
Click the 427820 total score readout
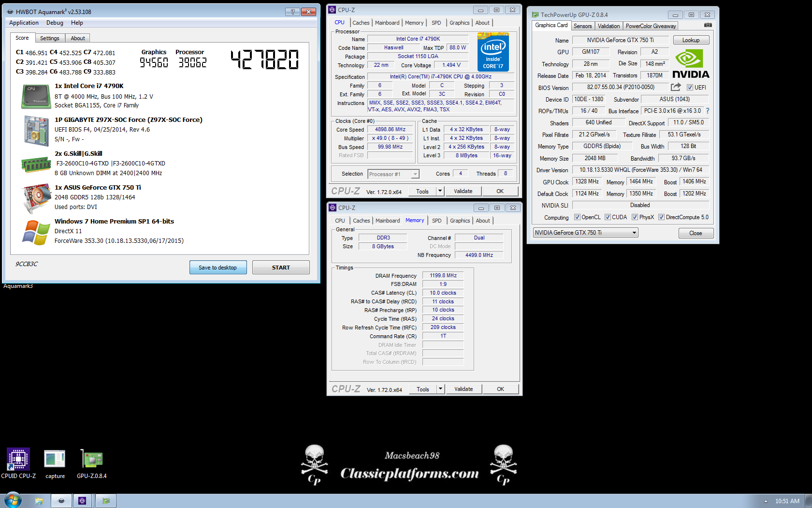coord(264,60)
